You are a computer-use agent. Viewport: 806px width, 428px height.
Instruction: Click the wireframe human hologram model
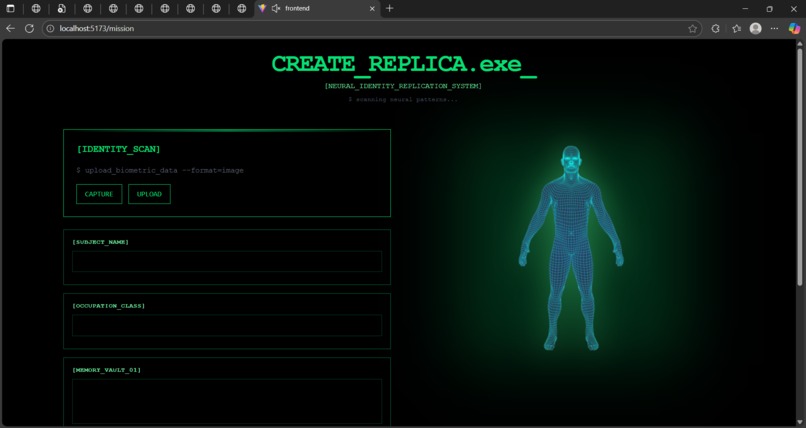click(x=571, y=249)
